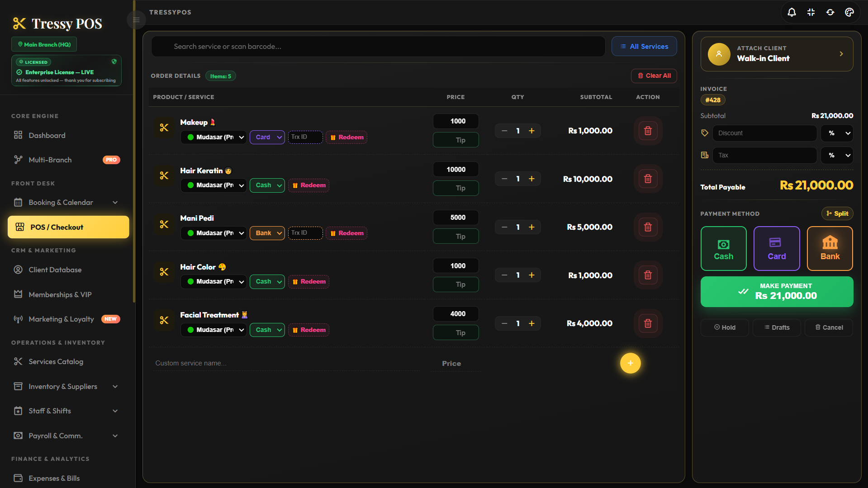Click the Discount input field
The image size is (868, 488).
coord(764,133)
